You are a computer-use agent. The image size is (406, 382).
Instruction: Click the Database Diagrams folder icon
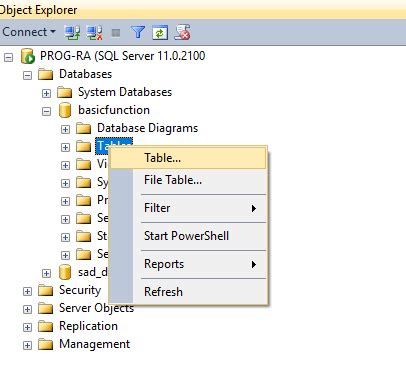[84, 128]
